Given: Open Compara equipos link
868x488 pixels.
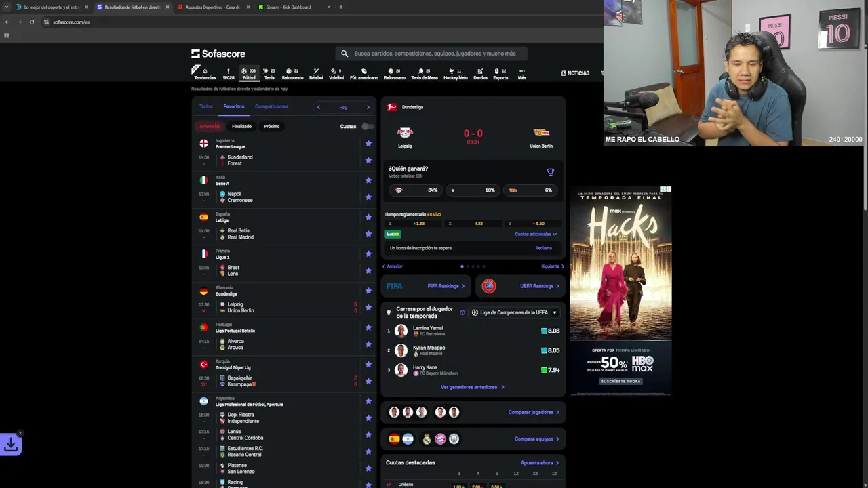Looking at the screenshot, I should pyautogui.click(x=537, y=439).
